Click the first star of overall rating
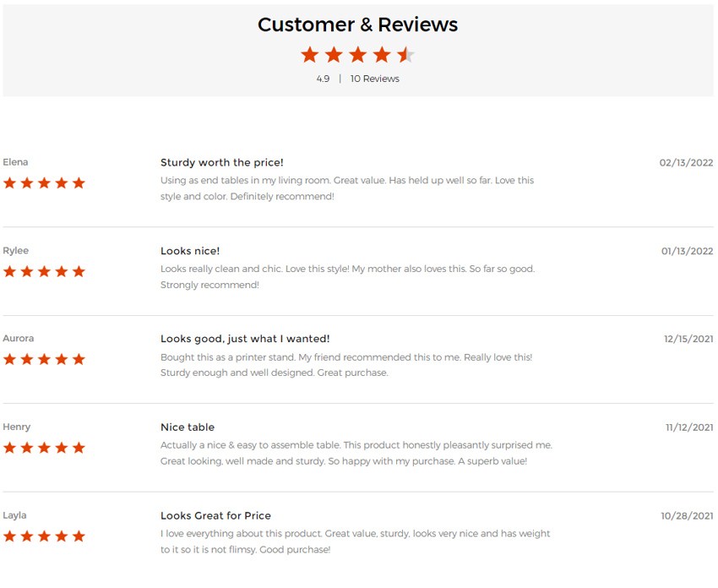The width and height of the screenshot is (718, 588). [310, 55]
